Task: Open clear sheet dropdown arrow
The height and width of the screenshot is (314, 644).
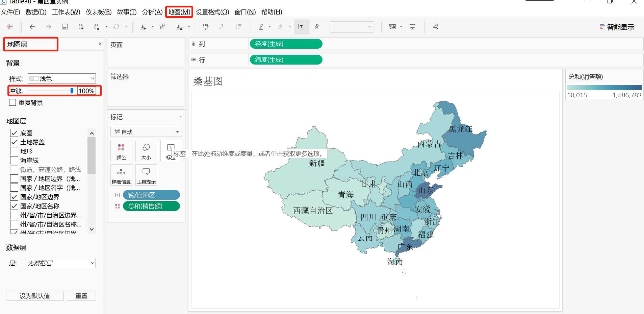Action: 189,27
